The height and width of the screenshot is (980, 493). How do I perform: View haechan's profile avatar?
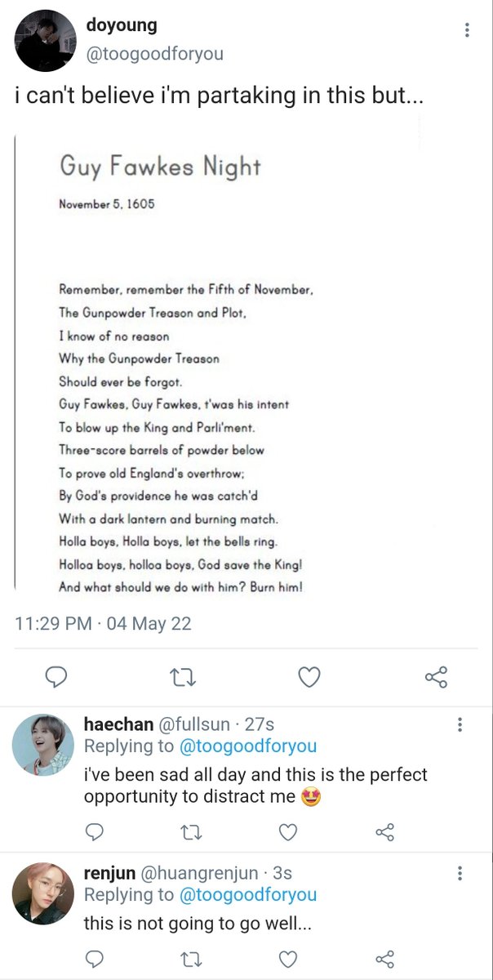coord(43,745)
